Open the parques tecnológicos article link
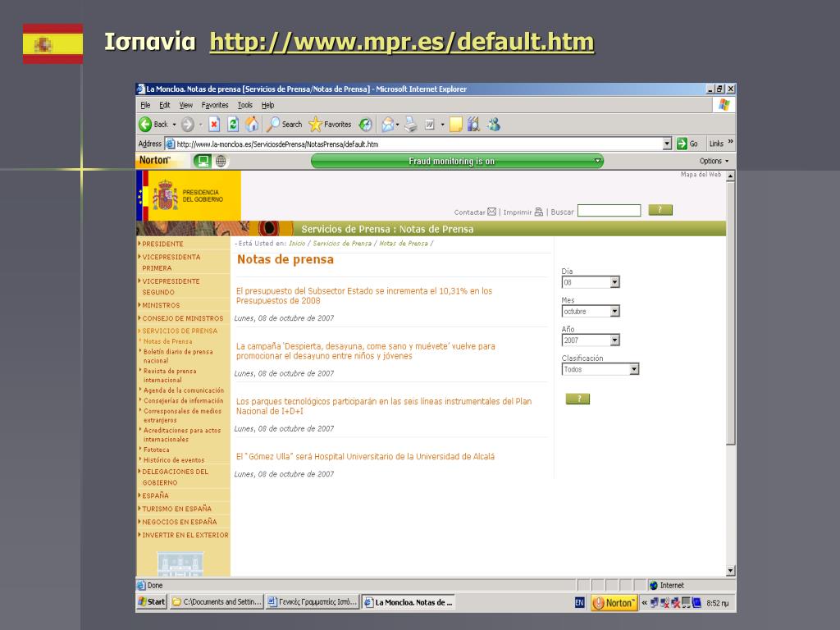The image size is (840, 630). pos(384,406)
